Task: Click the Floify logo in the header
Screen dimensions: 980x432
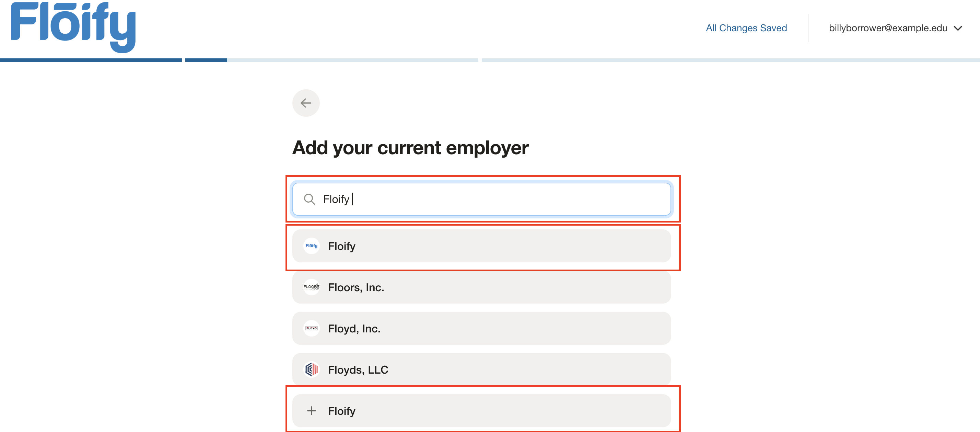Action: coord(73,27)
